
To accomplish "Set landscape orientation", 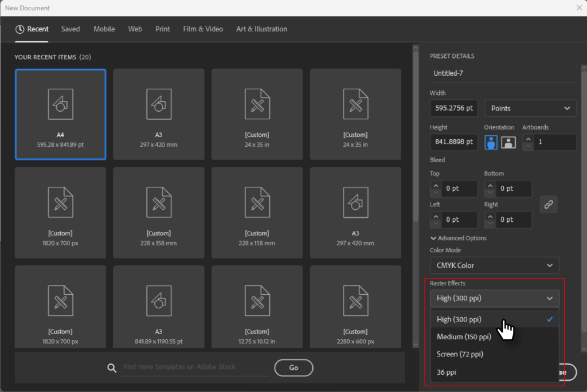I will coord(508,142).
